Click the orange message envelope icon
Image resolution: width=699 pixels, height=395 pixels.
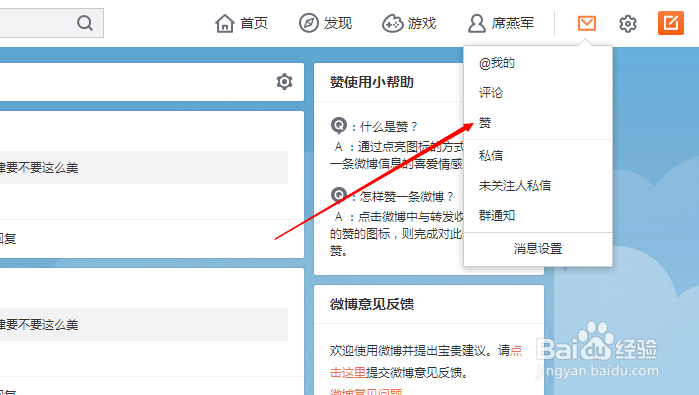point(587,23)
